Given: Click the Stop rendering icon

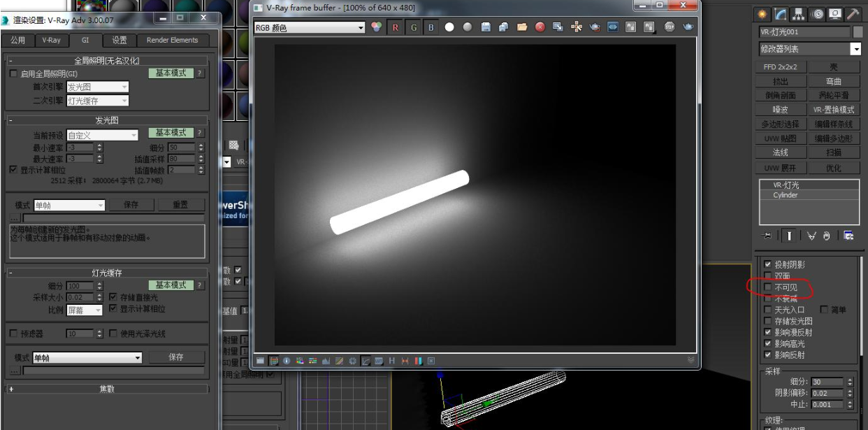Looking at the screenshot, I should pyautogui.click(x=670, y=27).
